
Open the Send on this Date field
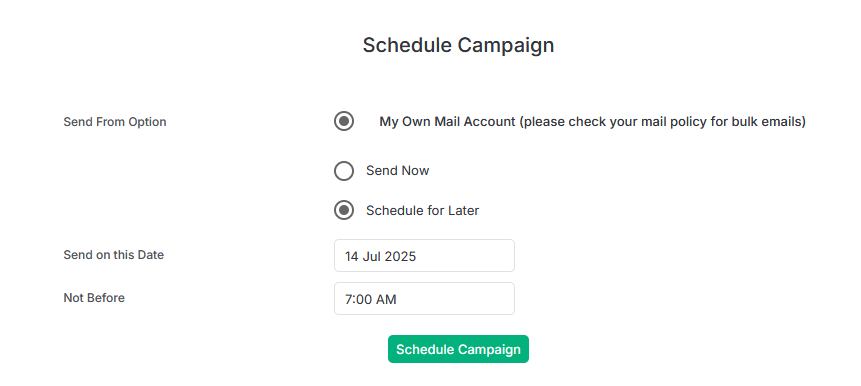click(x=424, y=255)
